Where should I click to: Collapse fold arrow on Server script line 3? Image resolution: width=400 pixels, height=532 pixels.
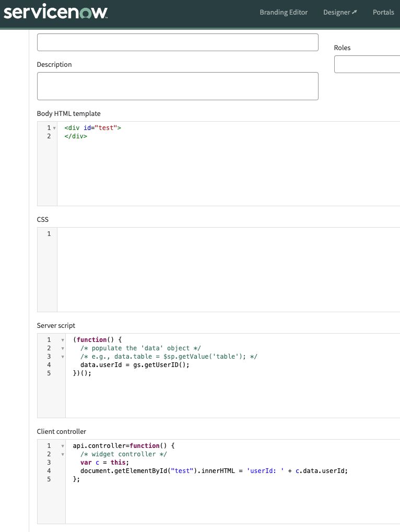63,357
